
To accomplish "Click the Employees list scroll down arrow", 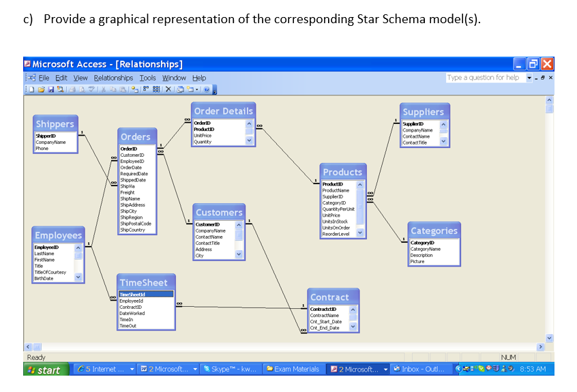I will pos(78,277).
